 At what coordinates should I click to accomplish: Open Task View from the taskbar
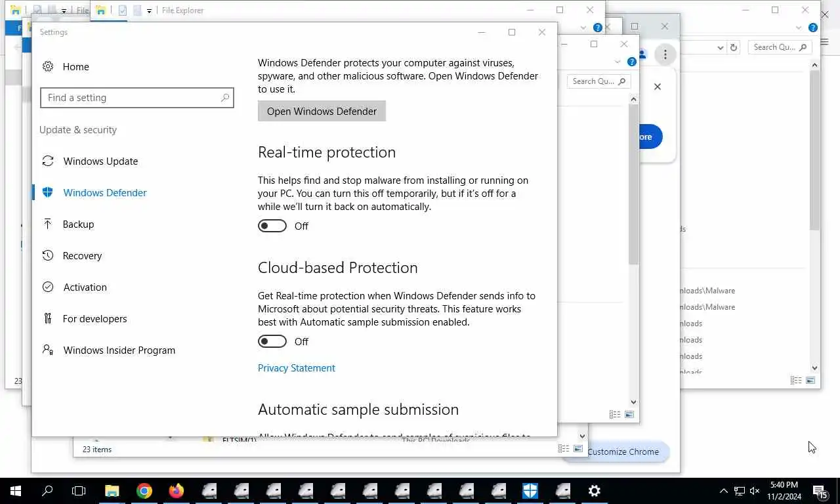(79, 491)
